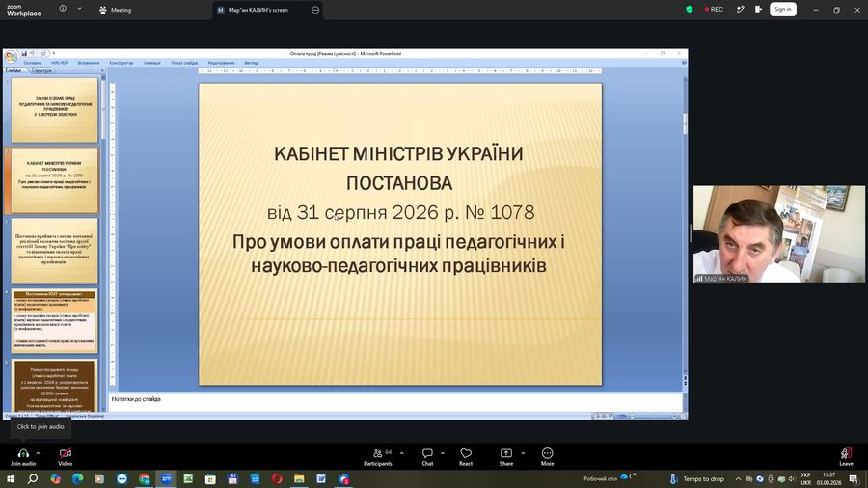This screenshot has height=488, width=868.
Task: Click the Sign in button
Action: coord(783,10)
